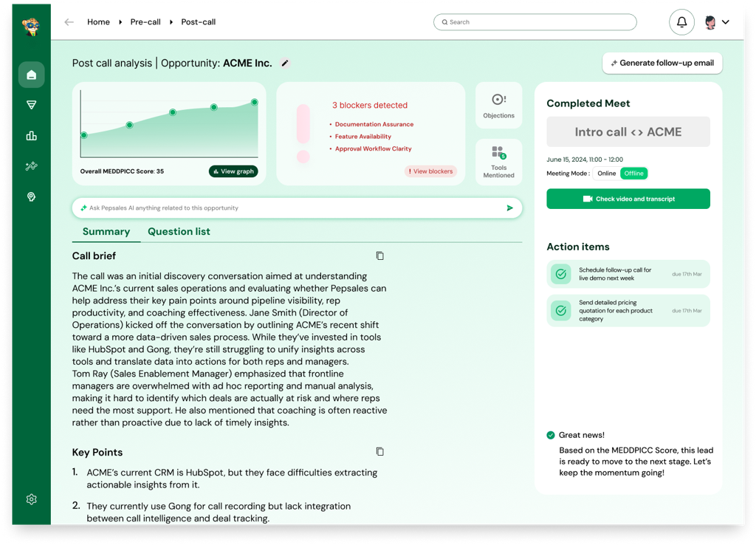Image resolution: width=756 pixels, height=545 pixels.
Task: Select the Post-call breadcrumb
Action: coord(198,22)
